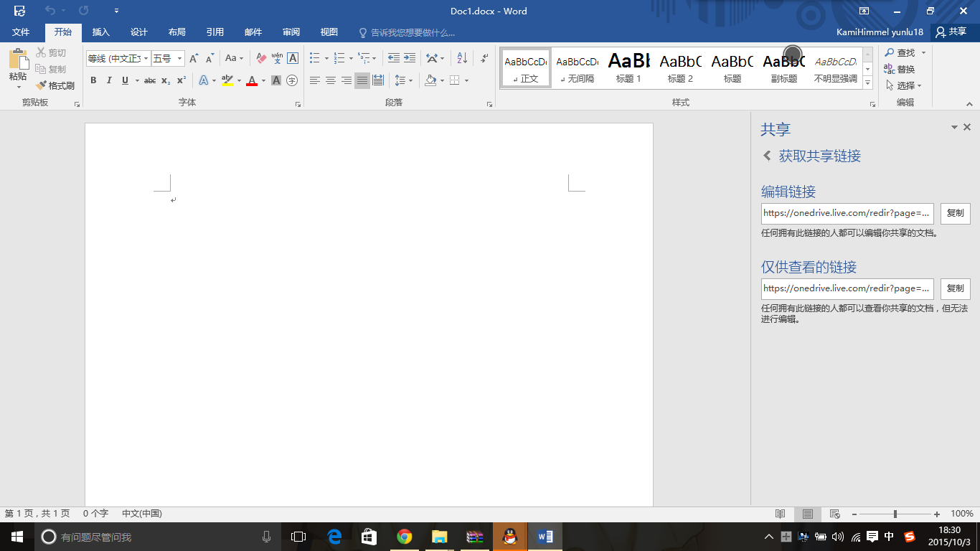Click the Share (共享) button at top right
Image resolution: width=980 pixels, height=551 pixels.
[951, 32]
